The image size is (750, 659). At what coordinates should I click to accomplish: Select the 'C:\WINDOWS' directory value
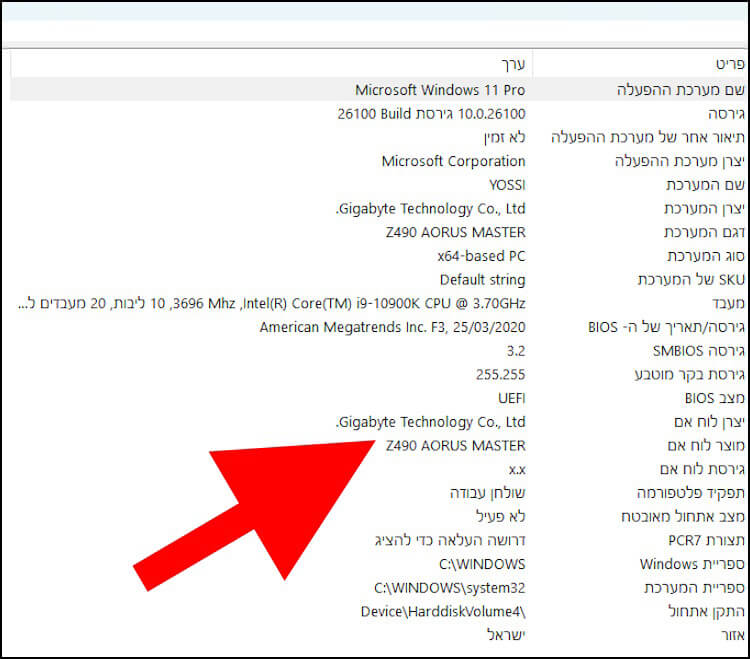482,564
